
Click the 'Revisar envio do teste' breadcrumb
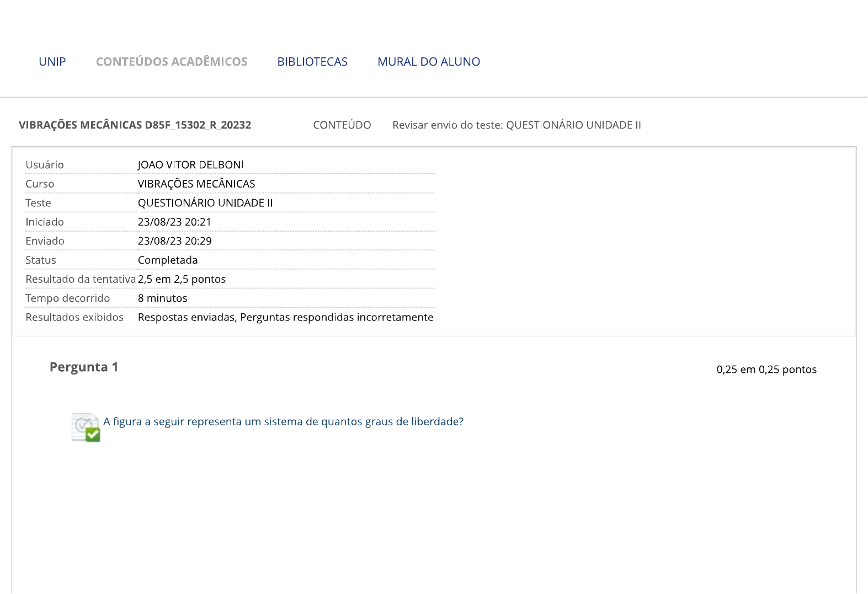516,125
